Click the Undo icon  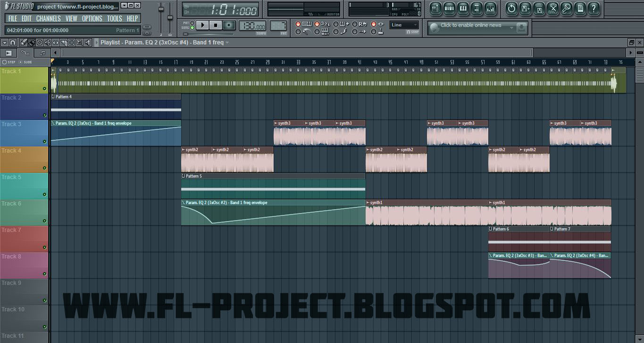click(x=511, y=8)
